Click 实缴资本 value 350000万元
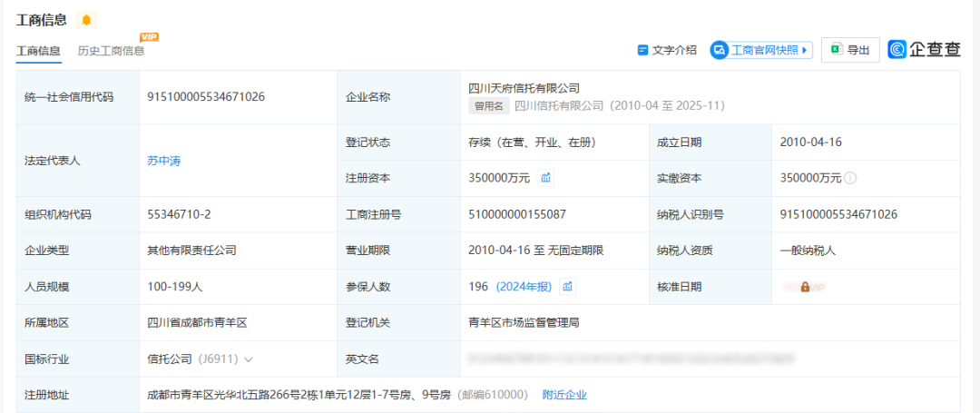Image resolution: width=980 pixels, height=413 pixels. (810, 178)
